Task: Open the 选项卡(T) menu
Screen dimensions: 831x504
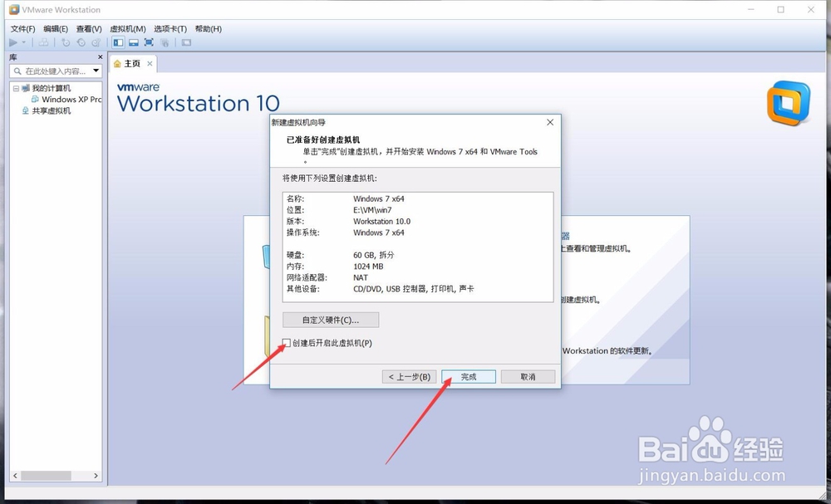Action: pyautogui.click(x=170, y=28)
